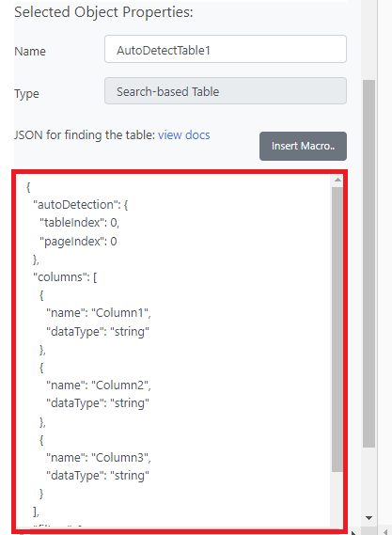Click the Selected Object Properties heading
392x535 pixels.
103,12
